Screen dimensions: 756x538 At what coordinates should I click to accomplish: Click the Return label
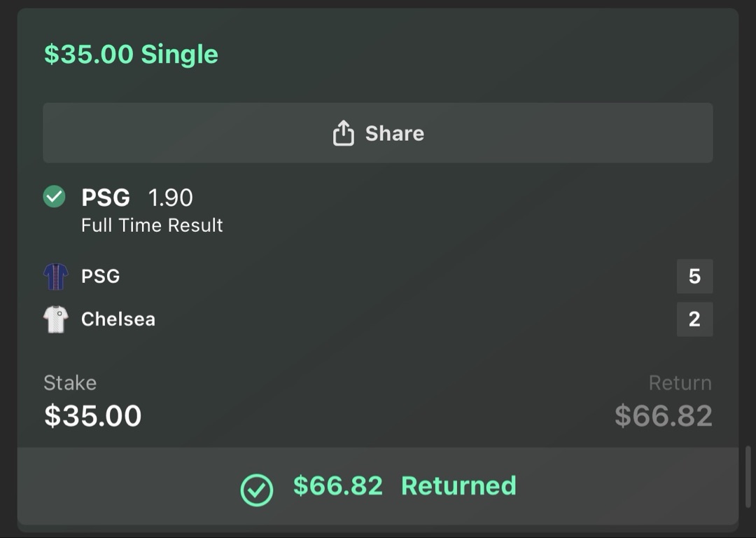point(680,383)
